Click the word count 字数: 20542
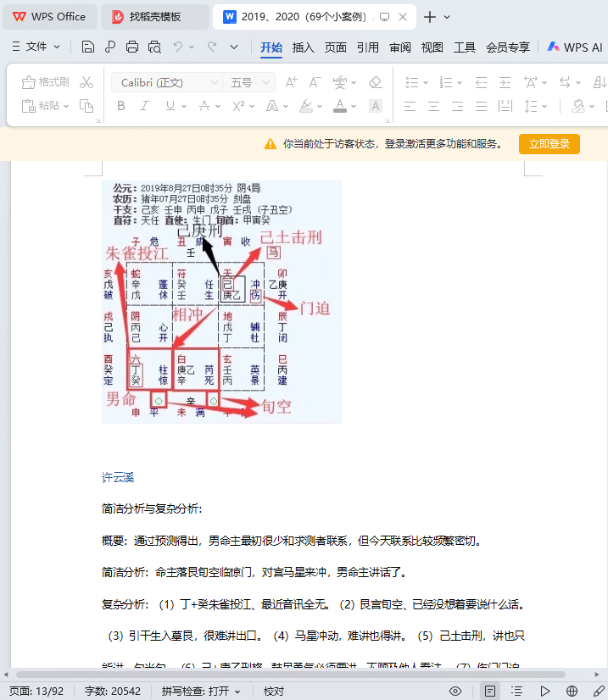 113,692
